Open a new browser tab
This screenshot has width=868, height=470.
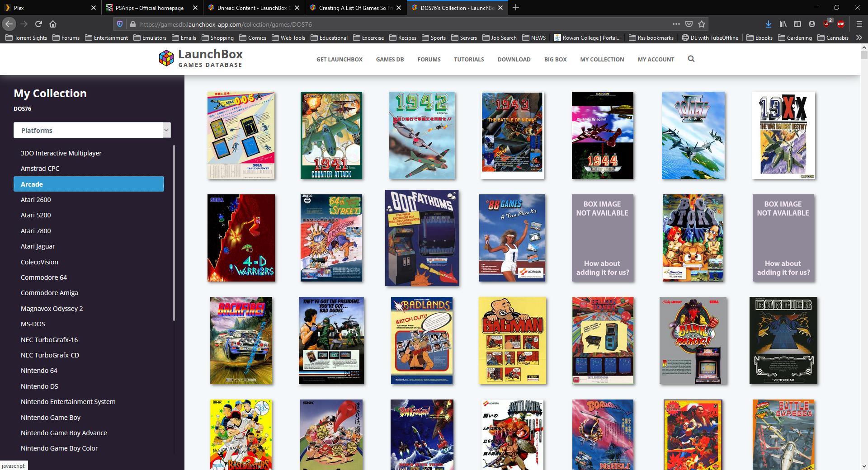516,7
